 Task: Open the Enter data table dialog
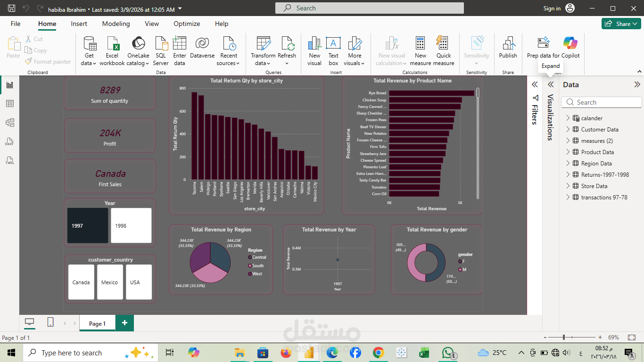pyautogui.click(x=180, y=51)
